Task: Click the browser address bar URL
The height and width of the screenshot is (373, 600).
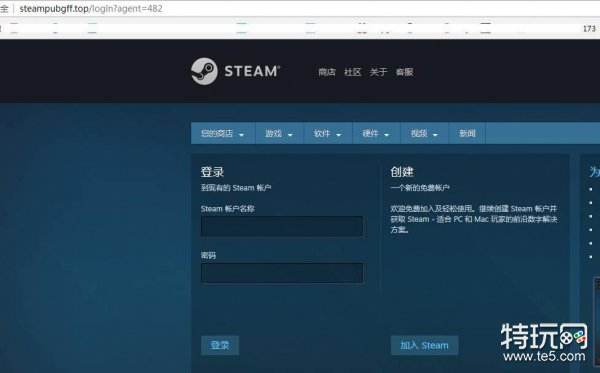Action: 91,8
